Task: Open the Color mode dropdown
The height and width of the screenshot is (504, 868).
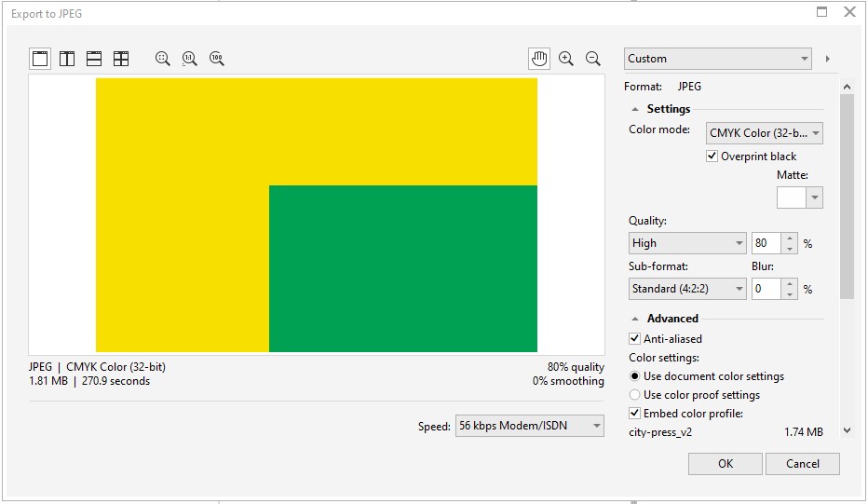Action: (765, 133)
